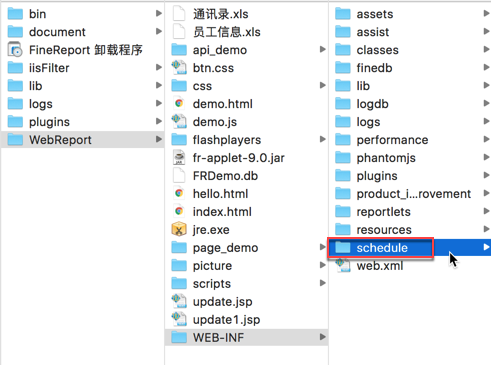Screen dimensions: 491x365
Task: Select the highlighted 'schedule' folder name
Action: click(x=382, y=248)
